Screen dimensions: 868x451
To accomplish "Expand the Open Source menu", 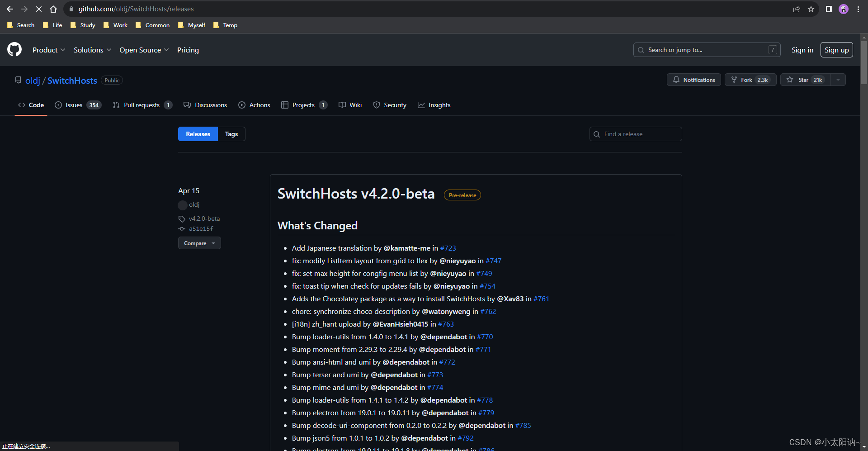I will 144,50.
